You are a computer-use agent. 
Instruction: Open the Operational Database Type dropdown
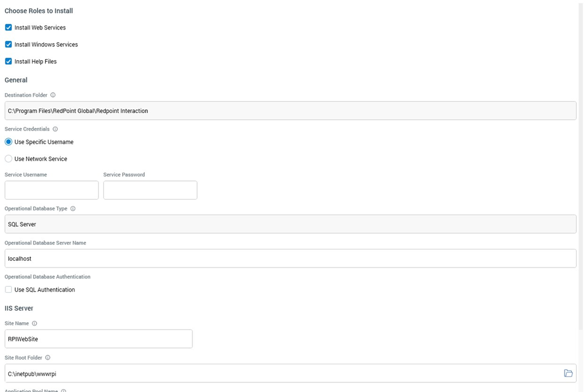pyautogui.click(x=290, y=224)
